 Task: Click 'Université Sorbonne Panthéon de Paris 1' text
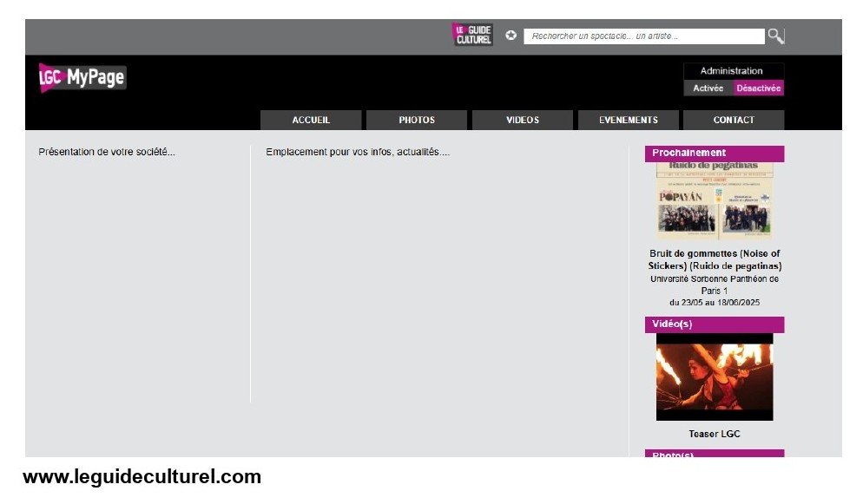pyautogui.click(x=715, y=285)
